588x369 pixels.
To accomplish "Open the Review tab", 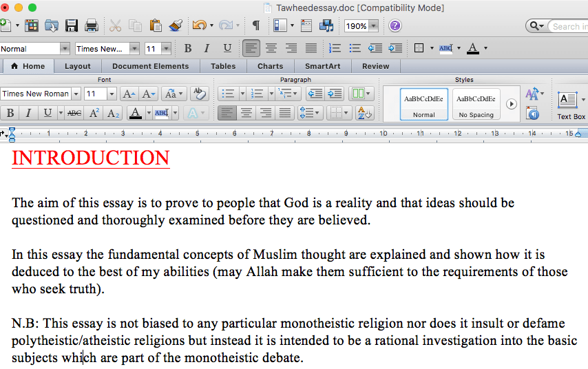I will click(375, 66).
